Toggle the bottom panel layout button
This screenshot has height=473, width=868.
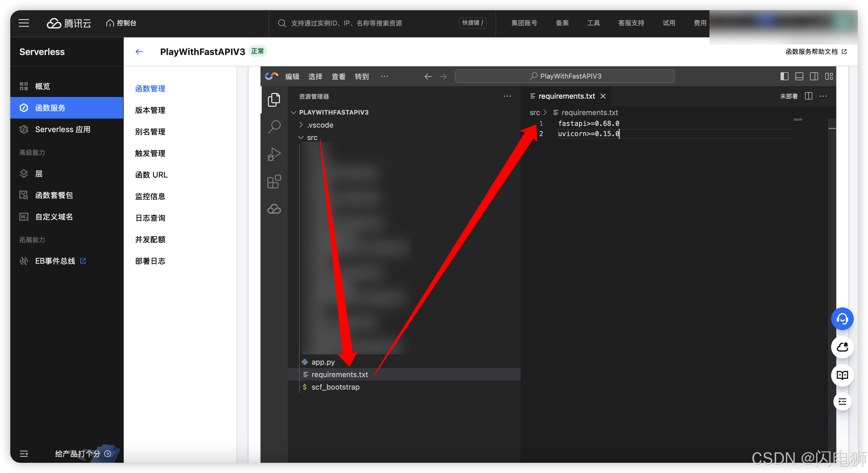pos(799,76)
